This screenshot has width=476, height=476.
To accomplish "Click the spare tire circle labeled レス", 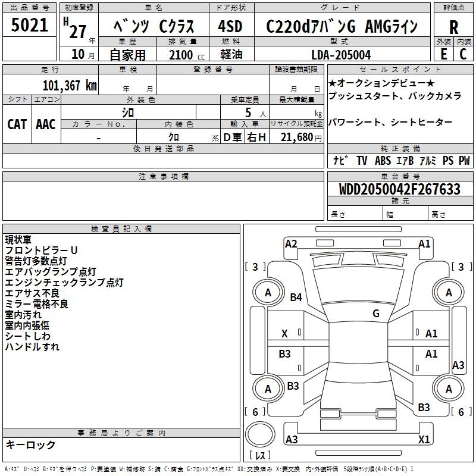I will tap(260, 434).
